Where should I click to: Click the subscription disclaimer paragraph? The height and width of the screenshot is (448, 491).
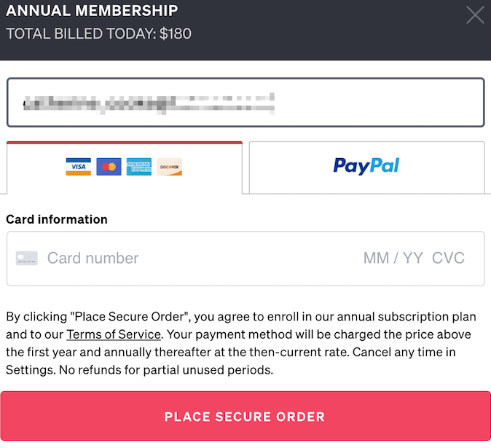pos(241,343)
